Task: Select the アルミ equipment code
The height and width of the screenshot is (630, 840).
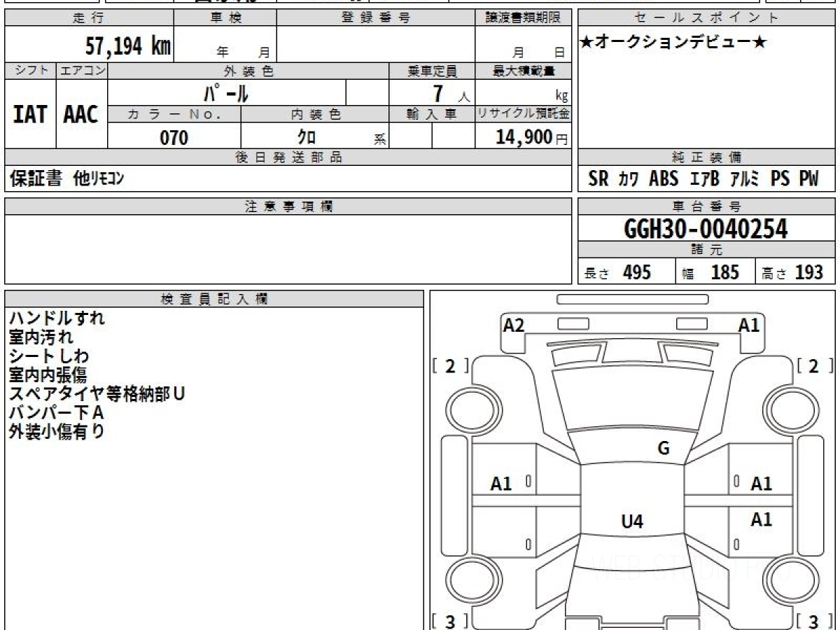Action: click(x=745, y=179)
